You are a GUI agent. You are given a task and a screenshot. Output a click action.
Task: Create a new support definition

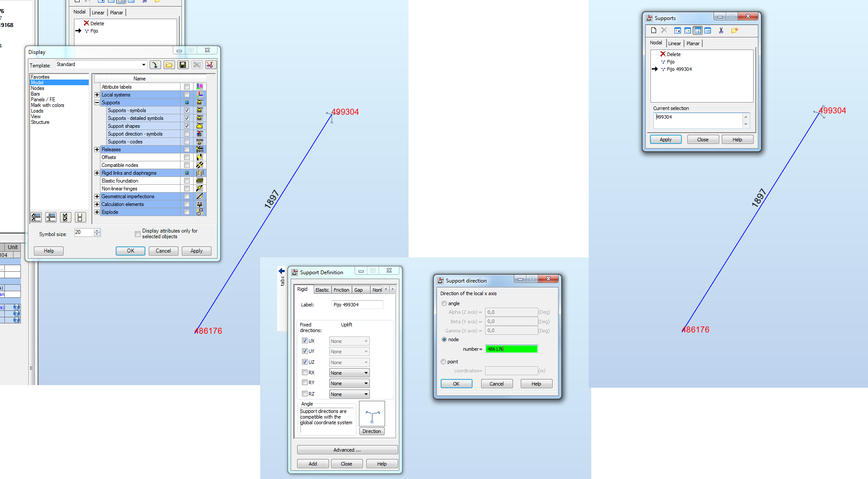coord(654,30)
